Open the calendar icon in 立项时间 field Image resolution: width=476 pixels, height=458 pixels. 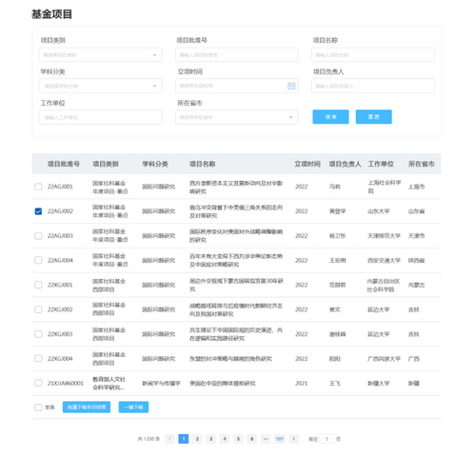(291, 86)
